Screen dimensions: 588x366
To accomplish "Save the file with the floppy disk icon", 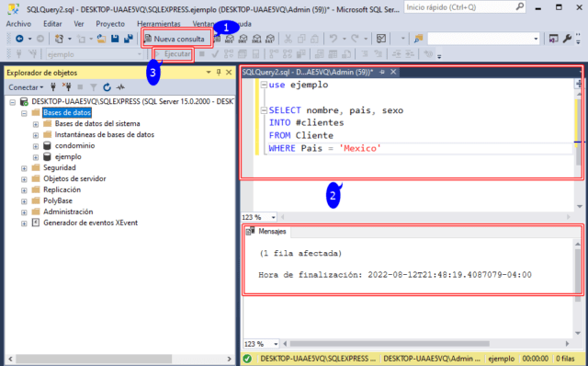I will click(x=115, y=39).
